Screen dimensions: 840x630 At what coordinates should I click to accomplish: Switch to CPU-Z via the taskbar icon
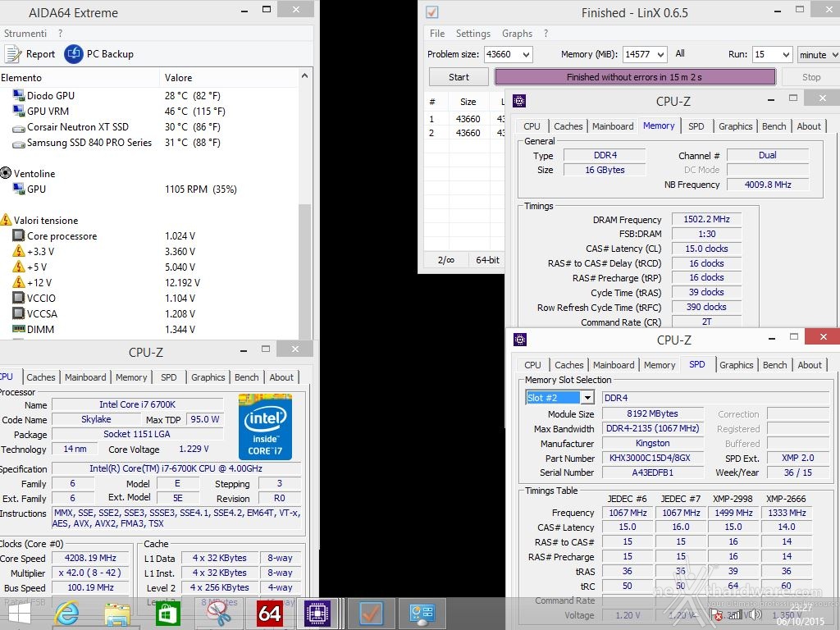coord(317,614)
